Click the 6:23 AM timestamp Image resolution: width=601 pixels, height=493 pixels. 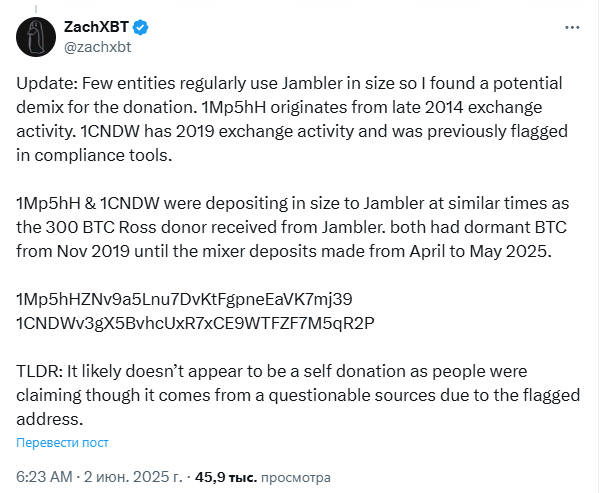44,477
